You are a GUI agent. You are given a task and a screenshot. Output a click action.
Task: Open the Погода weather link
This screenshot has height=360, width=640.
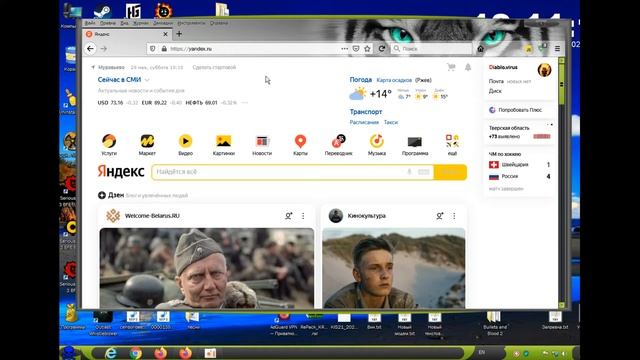coord(360,80)
